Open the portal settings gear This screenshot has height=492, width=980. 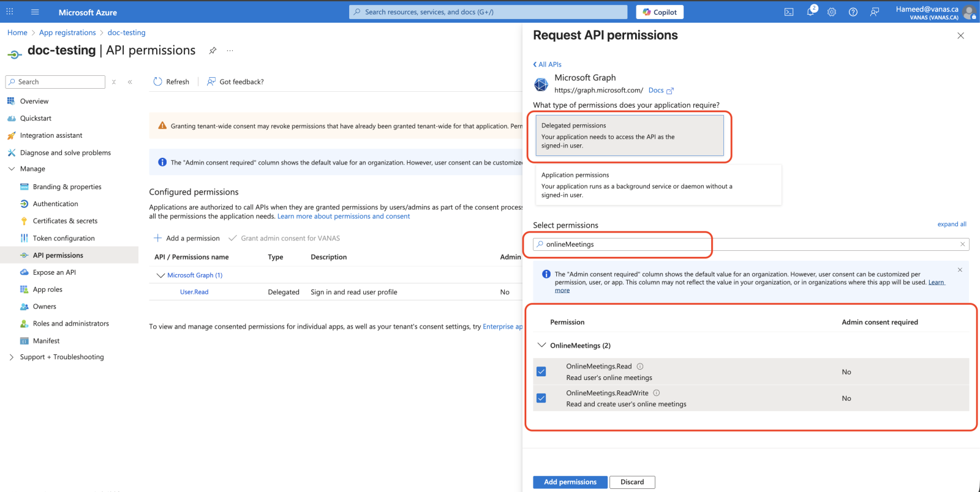(832, 12)
